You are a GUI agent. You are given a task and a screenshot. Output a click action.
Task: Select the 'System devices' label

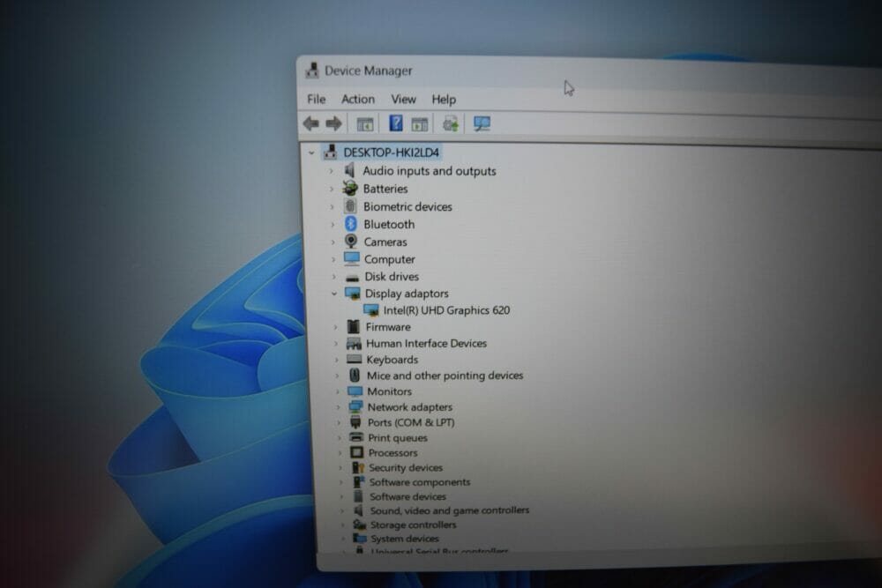click(x=405, y=539)
